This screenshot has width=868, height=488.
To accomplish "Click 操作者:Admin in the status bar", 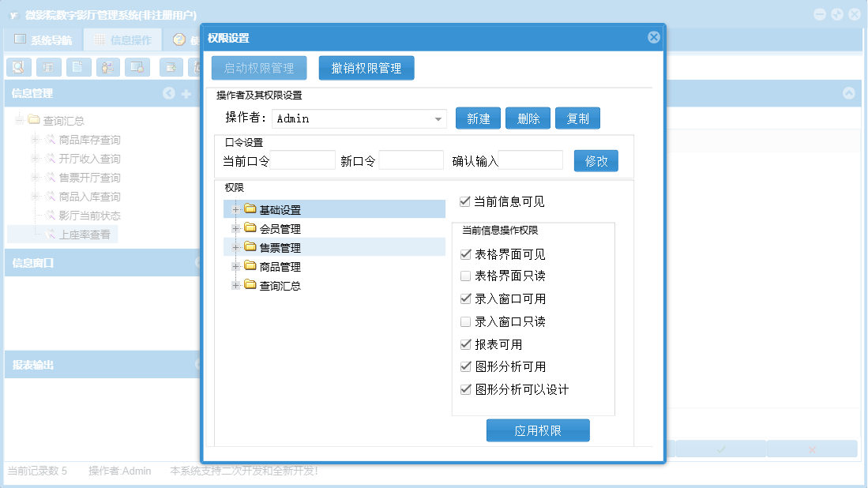I will coord(119,471).
